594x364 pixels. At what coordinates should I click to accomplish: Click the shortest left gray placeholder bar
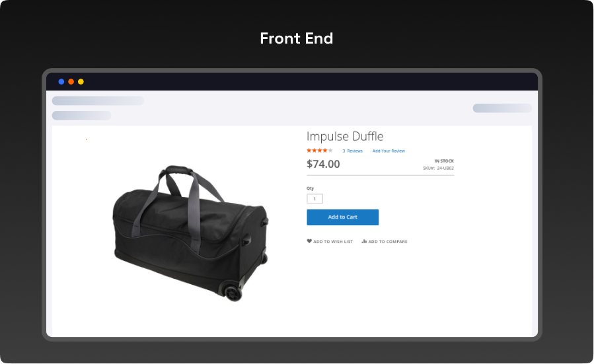click(x=81, y=115)
